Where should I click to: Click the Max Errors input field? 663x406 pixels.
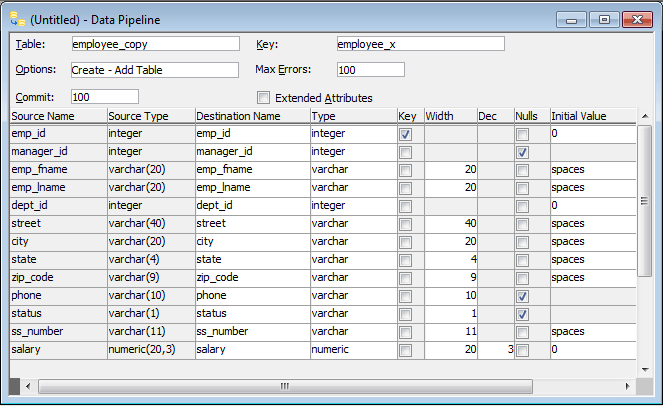pos(370,70)
